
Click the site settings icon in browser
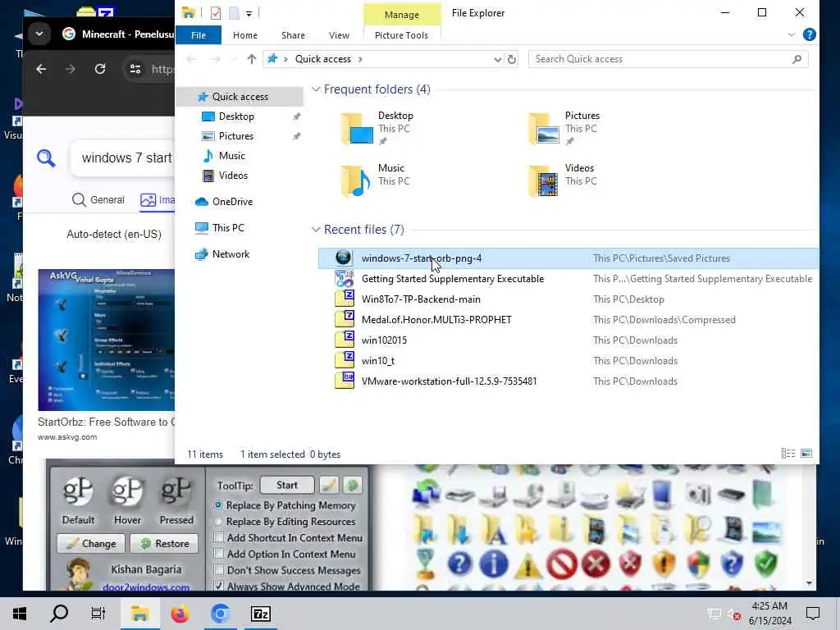pos(135,69)
